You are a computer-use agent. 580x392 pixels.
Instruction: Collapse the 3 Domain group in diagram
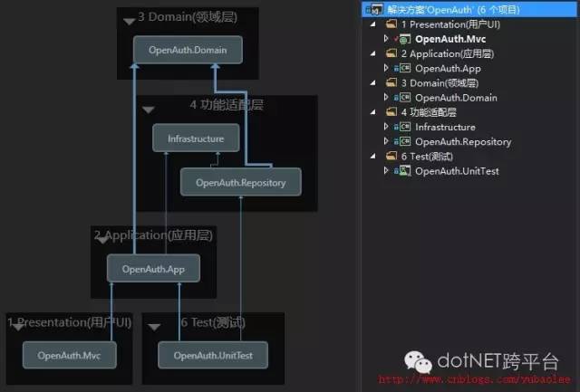[129, 22]
